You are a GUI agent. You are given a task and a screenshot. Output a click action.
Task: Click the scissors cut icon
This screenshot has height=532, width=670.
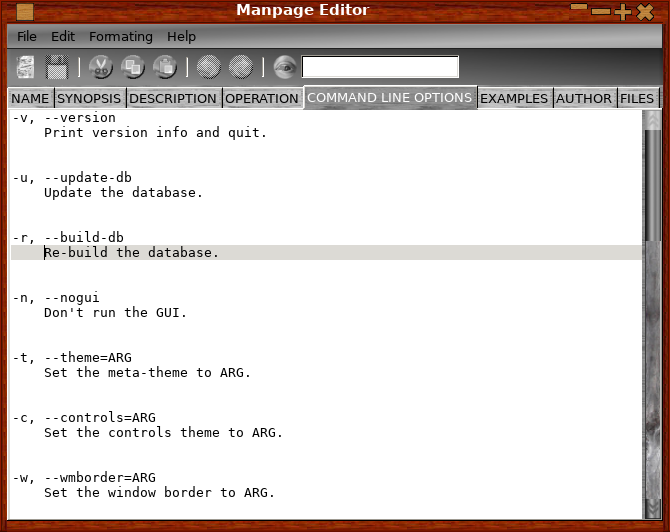click(x=101, y=67)
